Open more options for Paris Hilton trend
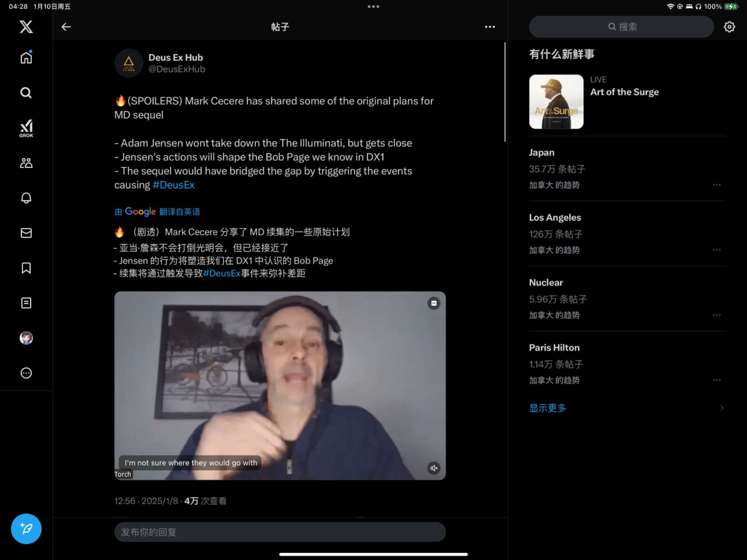The height and width of the screenshot is (560, 747). pyautogui.click(x=717, y=381)
